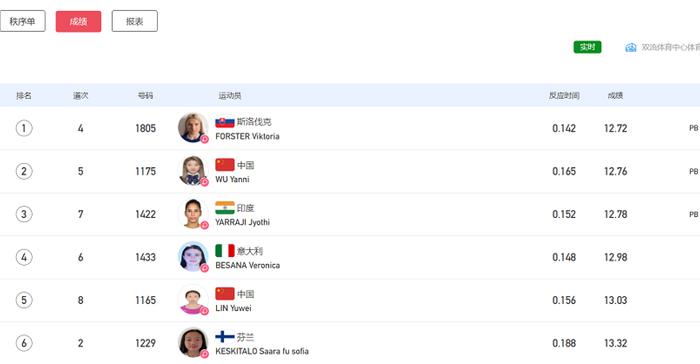Click the Italy flag icon
Viewport: 700px width, 364px height.
click(225, 251)
